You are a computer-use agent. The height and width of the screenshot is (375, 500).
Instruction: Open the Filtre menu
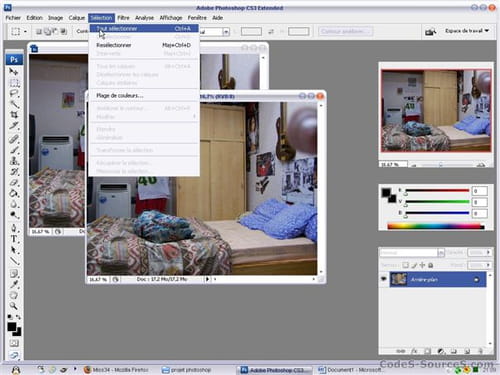point(123,18)
